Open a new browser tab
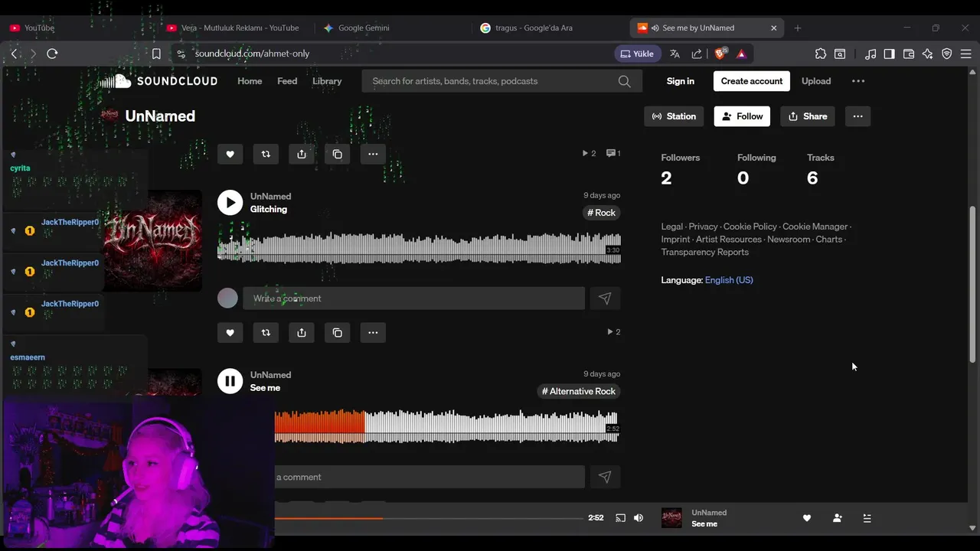The image size is (980, 551). [798, 28]
